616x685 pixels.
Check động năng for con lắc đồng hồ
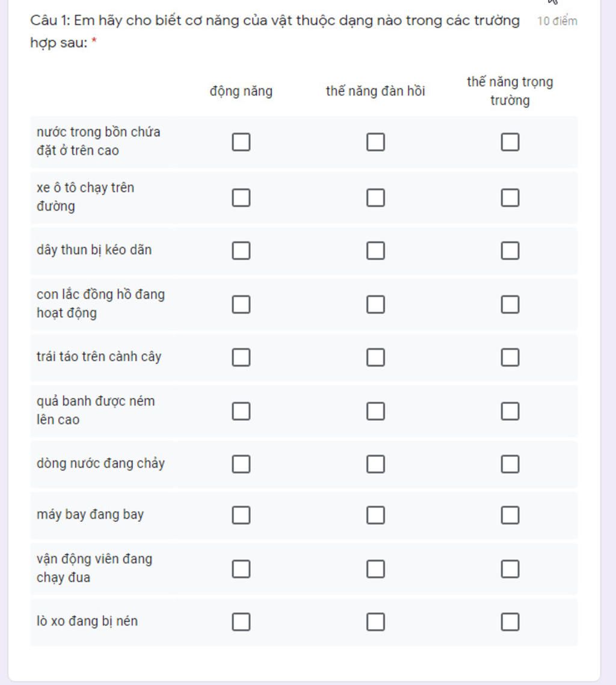click(x=241, y=305)
